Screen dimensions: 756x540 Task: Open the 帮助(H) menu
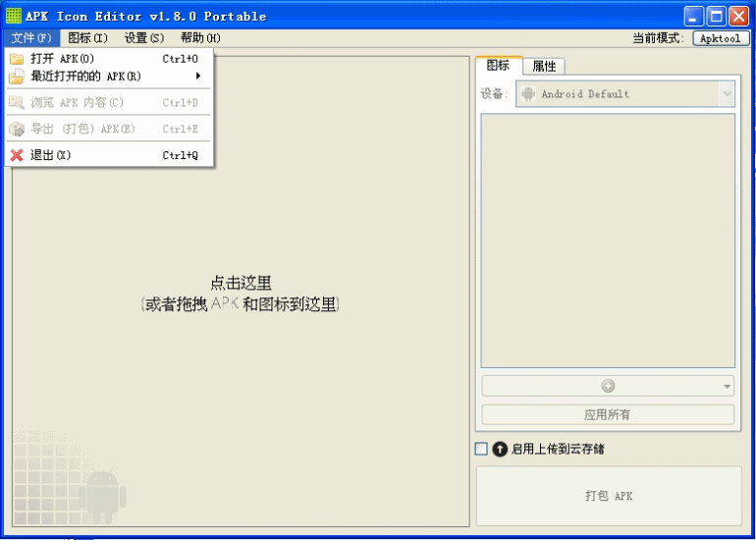pos(200,37)
